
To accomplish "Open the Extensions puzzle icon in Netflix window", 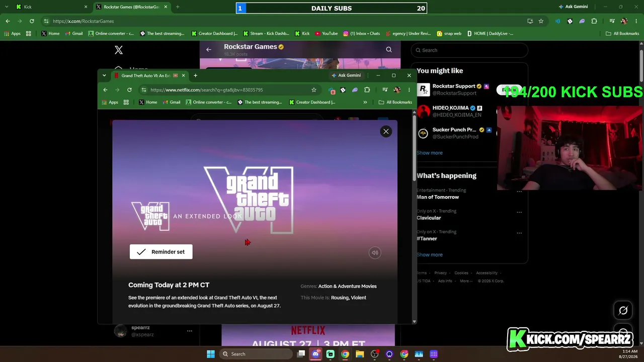I will (367, 90).
